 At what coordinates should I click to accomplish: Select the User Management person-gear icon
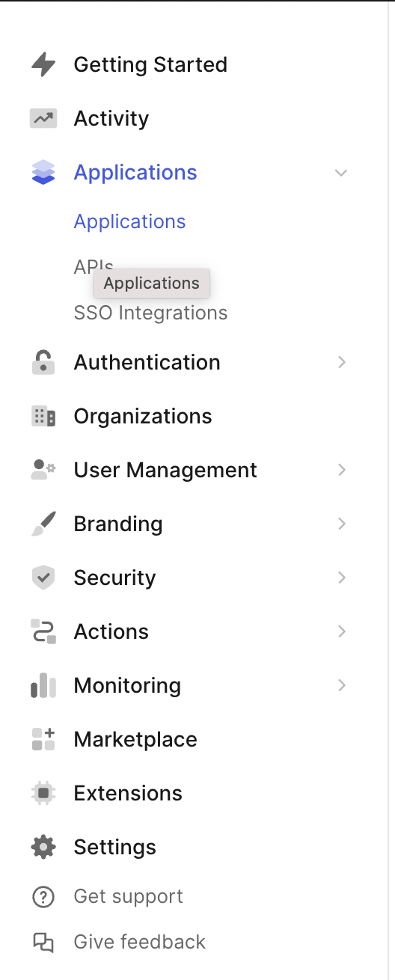(43, 470)
